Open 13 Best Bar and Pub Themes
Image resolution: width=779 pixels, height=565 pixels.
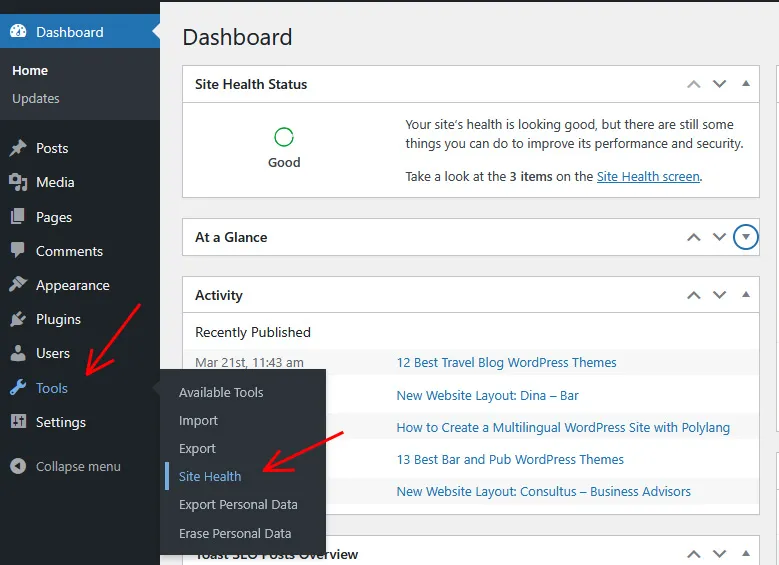(x=510, y=459)
